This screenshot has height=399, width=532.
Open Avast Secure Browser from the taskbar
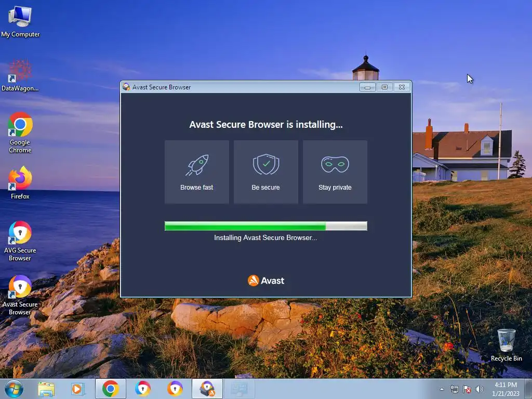(x=175, y=389)
